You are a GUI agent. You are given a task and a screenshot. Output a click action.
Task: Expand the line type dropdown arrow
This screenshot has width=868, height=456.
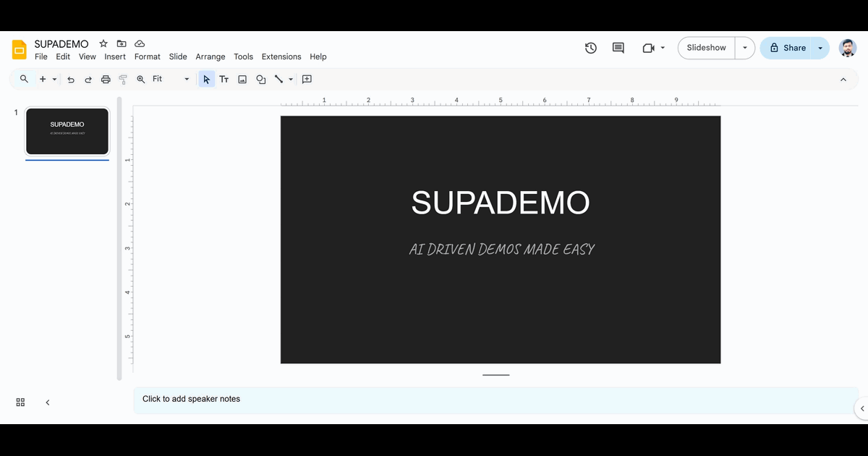pyautogui.click(x=291, y=79)
